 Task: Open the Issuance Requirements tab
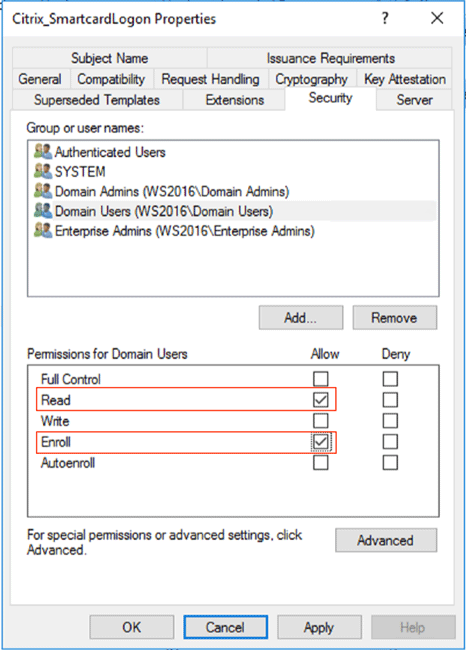click(330, 58)
